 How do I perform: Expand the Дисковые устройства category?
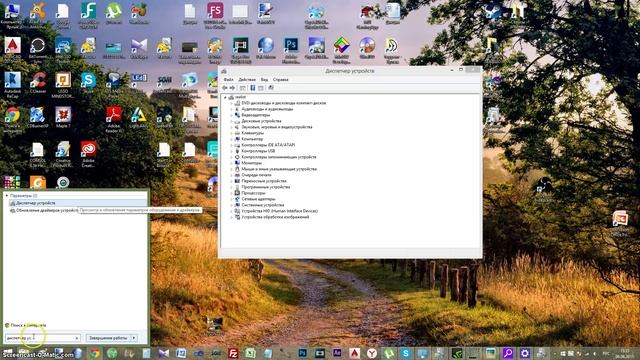pos(231,121)
